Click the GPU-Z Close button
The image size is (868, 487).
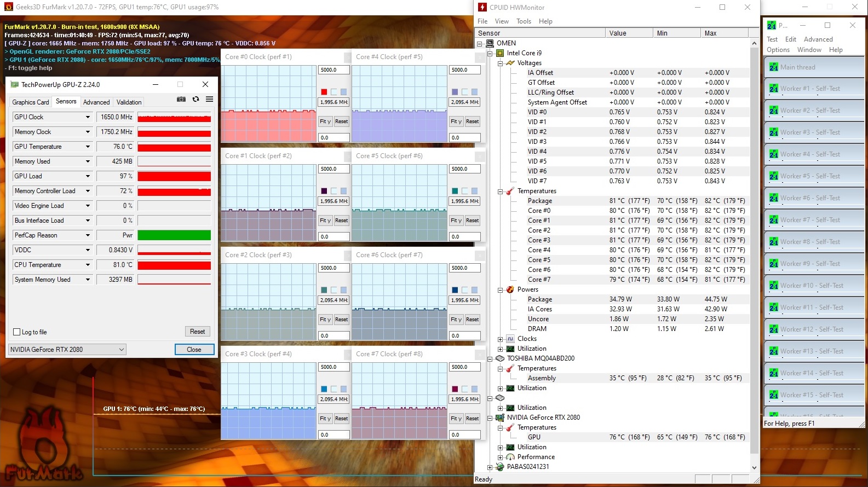[x=194, y=349]
